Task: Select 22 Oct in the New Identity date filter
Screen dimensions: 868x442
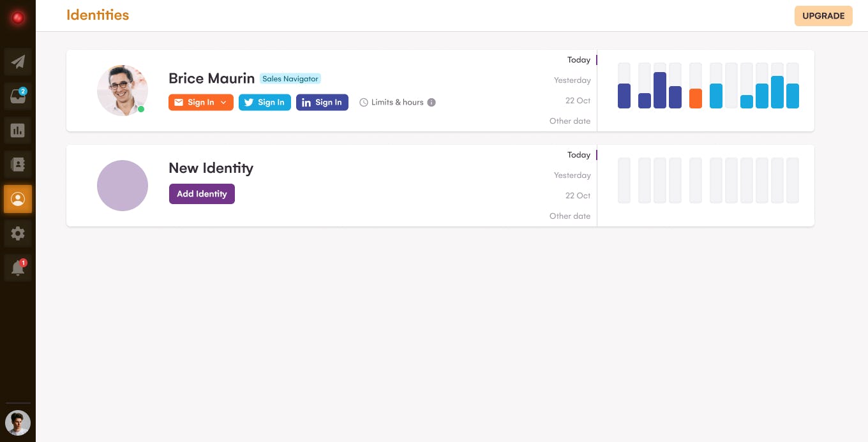Action: (578, 196)
